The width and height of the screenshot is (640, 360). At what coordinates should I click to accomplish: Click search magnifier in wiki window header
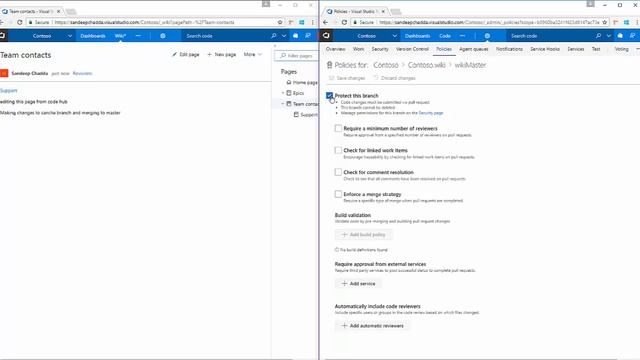[x=273, y=36]
